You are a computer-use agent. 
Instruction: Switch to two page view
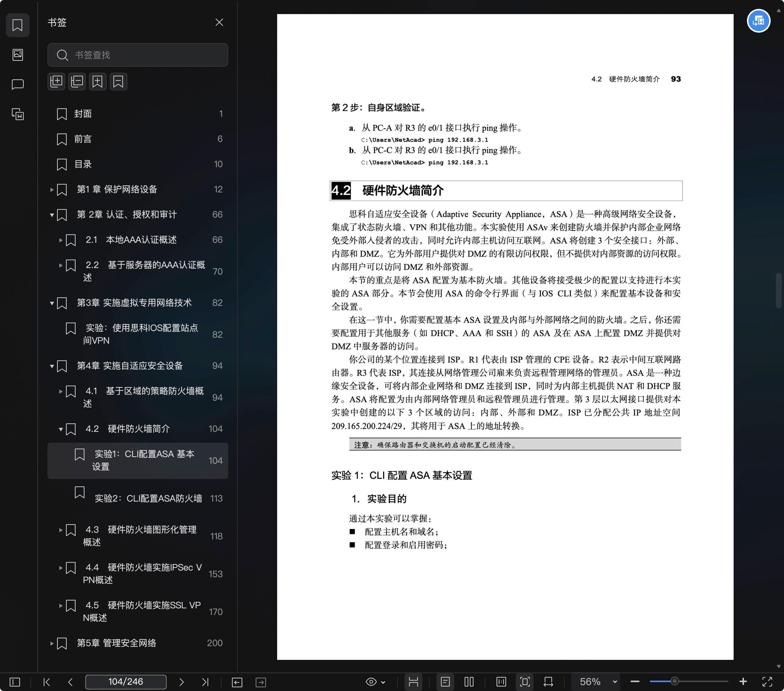point(469,682)
